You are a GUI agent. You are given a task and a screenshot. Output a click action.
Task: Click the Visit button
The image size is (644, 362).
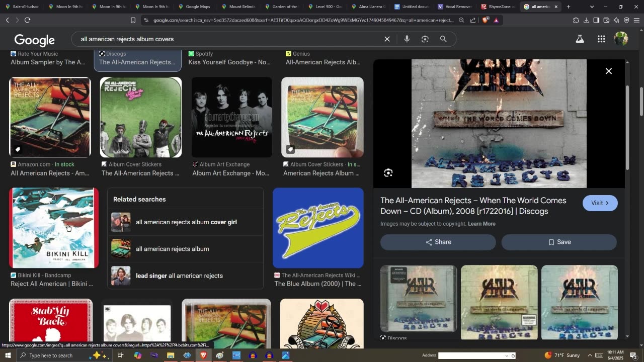pyautogui.click(x=600, y=203)
